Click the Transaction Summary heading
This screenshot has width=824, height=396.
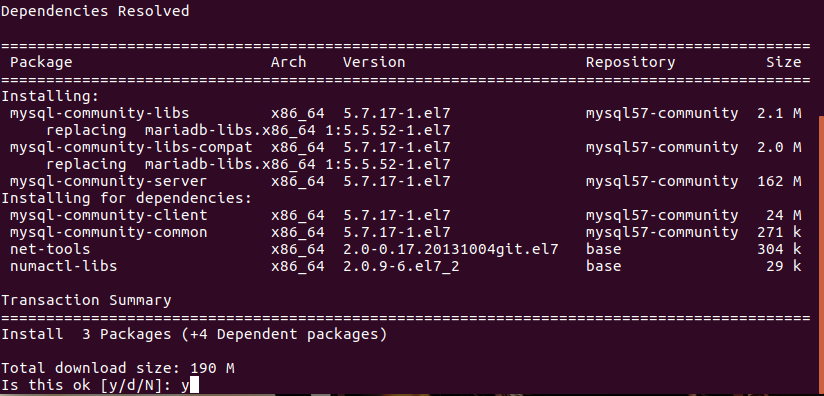86,300
